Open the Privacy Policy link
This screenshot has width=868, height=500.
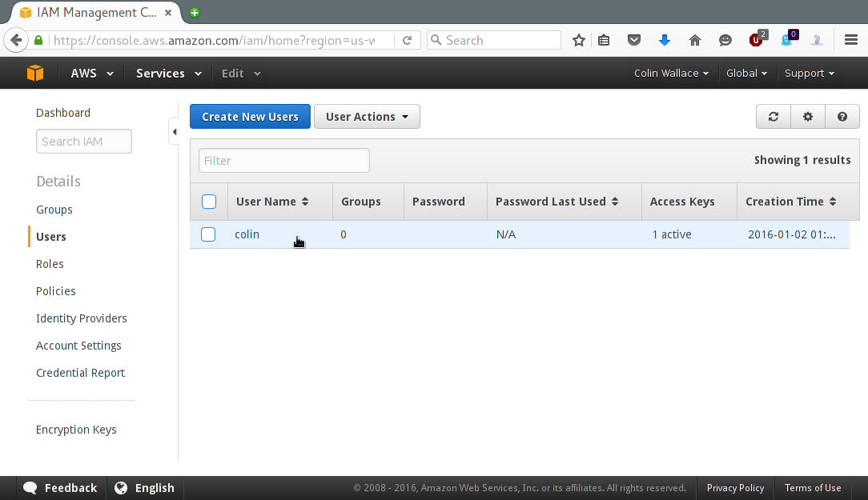point(735,488)
